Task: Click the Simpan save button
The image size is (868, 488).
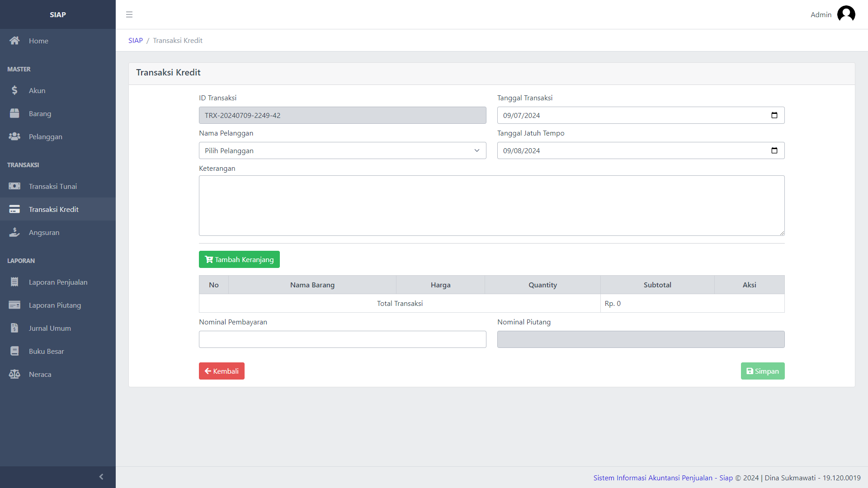Action: 762,371
